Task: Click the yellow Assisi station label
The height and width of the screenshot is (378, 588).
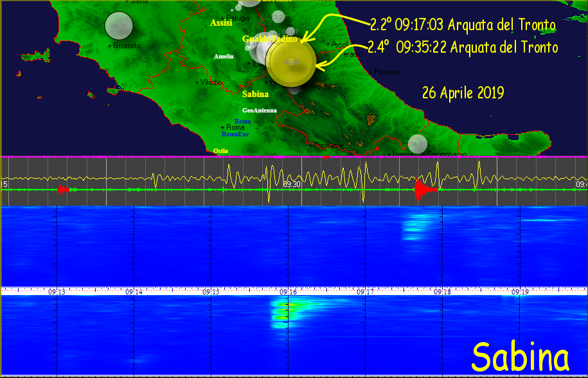Action: pos(221,23)
